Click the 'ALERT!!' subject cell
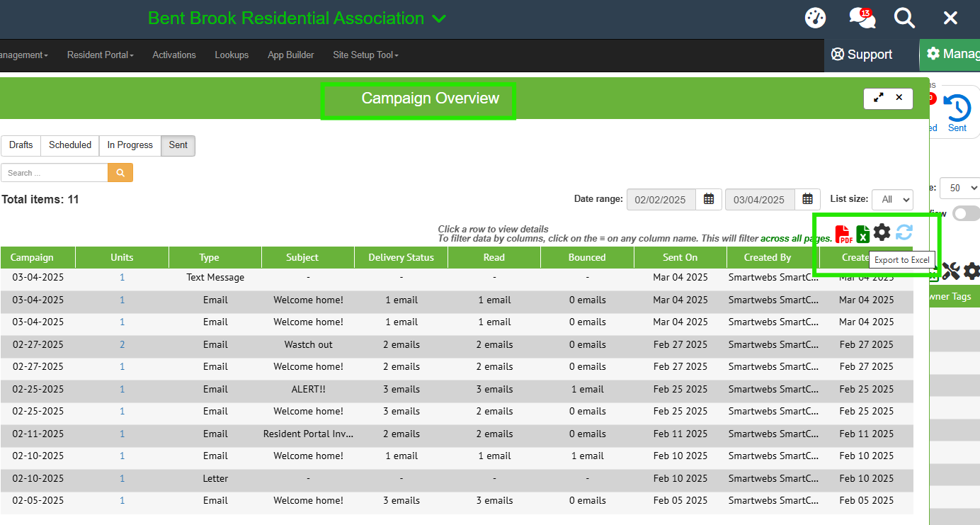This screenshot has width=980, height=525. (x=308, y=389)
